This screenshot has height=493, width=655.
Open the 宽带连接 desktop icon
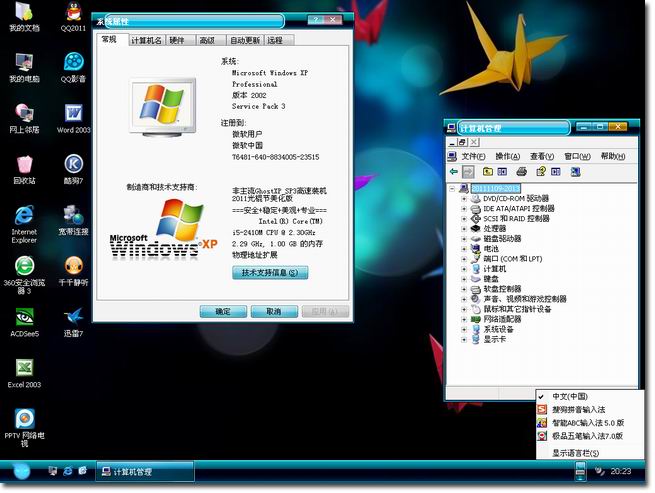[74, 220]
